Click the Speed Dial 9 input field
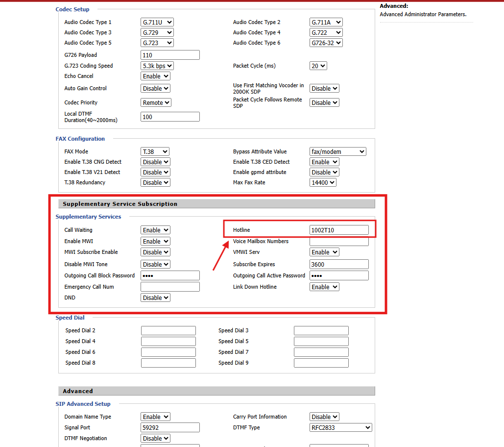This screenshot has width=504, height=447. [x=321, y=363]
